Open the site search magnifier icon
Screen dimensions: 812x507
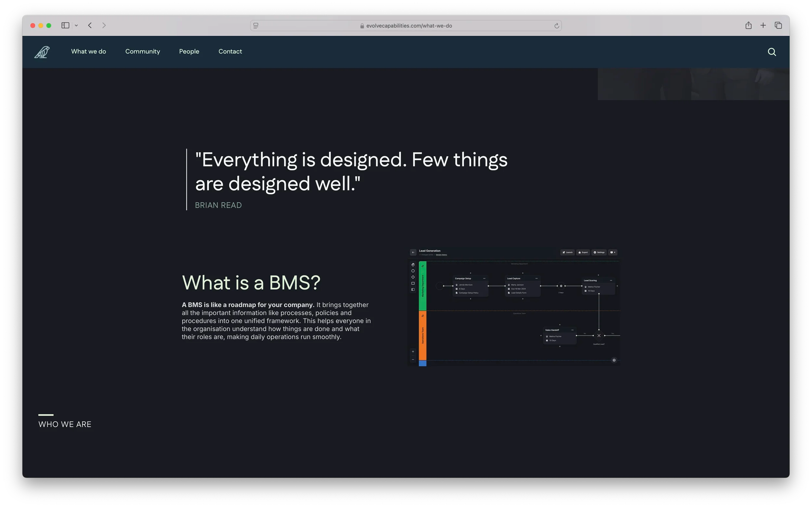(772, 52)
